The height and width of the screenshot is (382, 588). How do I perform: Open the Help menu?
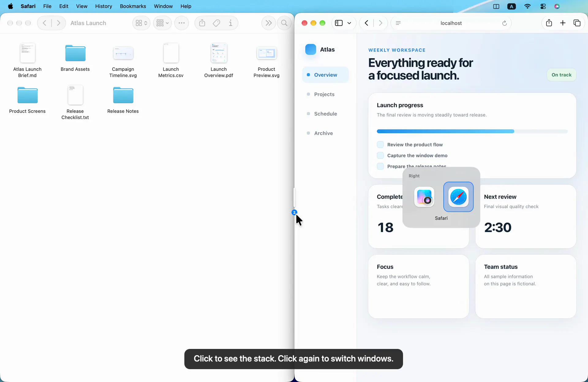click(x=186, y=6)
